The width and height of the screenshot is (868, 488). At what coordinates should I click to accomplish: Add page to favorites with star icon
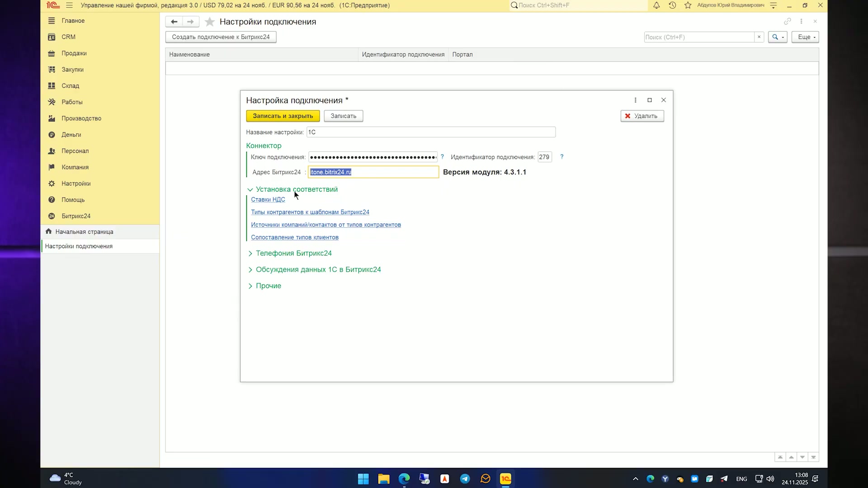(209, 22)
